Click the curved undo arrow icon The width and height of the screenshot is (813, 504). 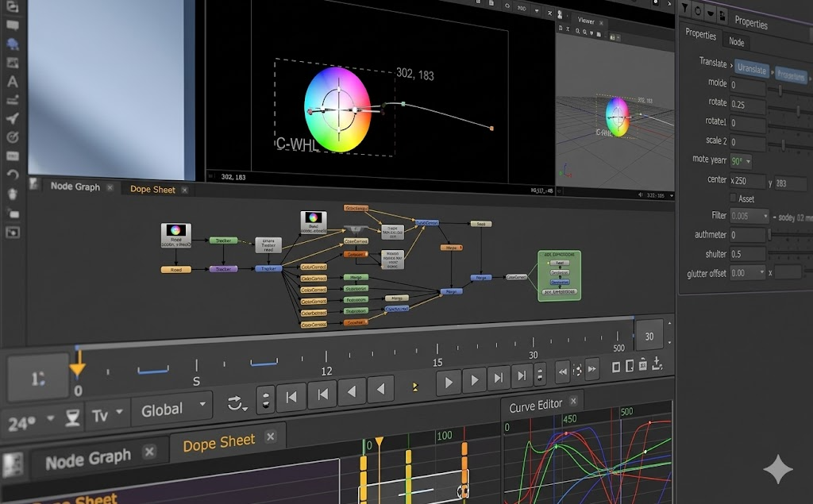13,175
